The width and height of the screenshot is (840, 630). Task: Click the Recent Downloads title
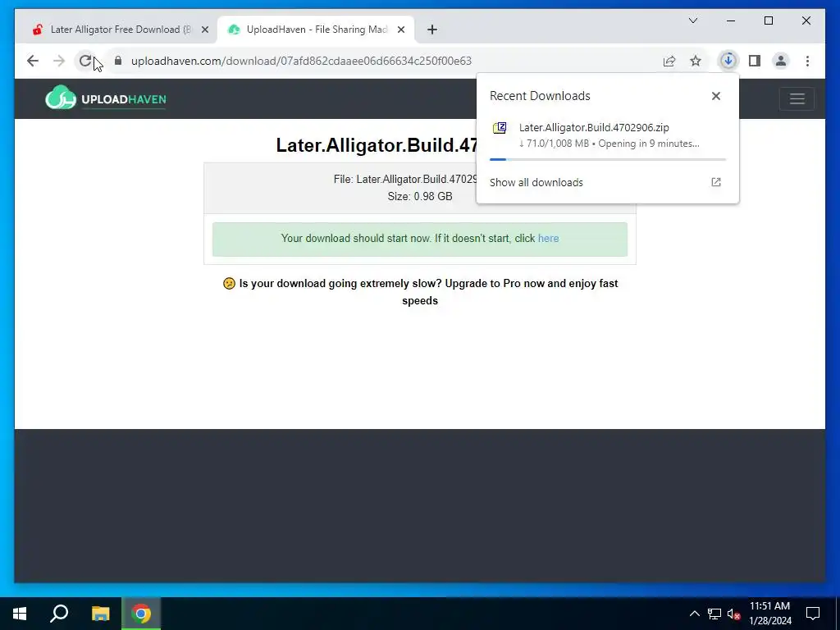540,96
